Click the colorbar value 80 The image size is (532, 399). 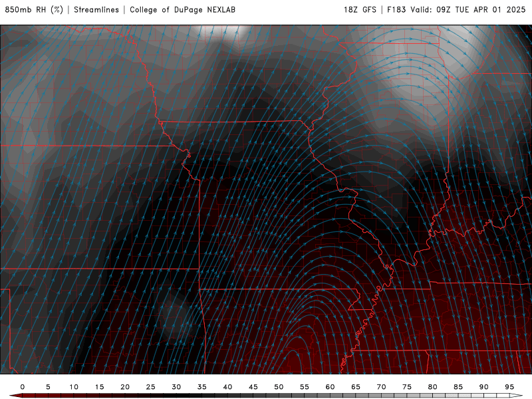click(432, 387)
